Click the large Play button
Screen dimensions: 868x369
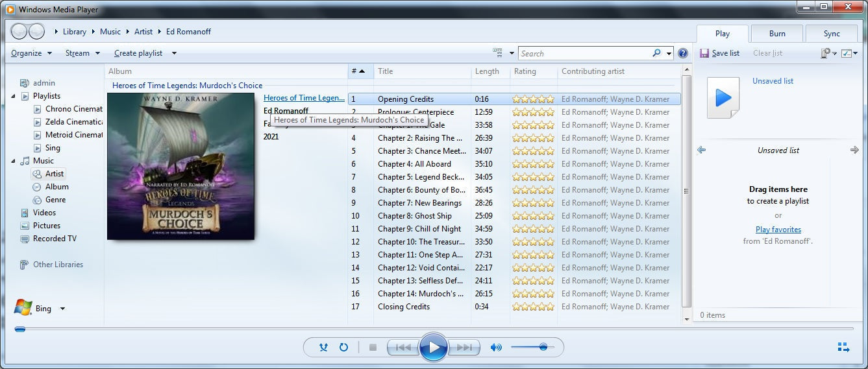(x=433, y=348)
